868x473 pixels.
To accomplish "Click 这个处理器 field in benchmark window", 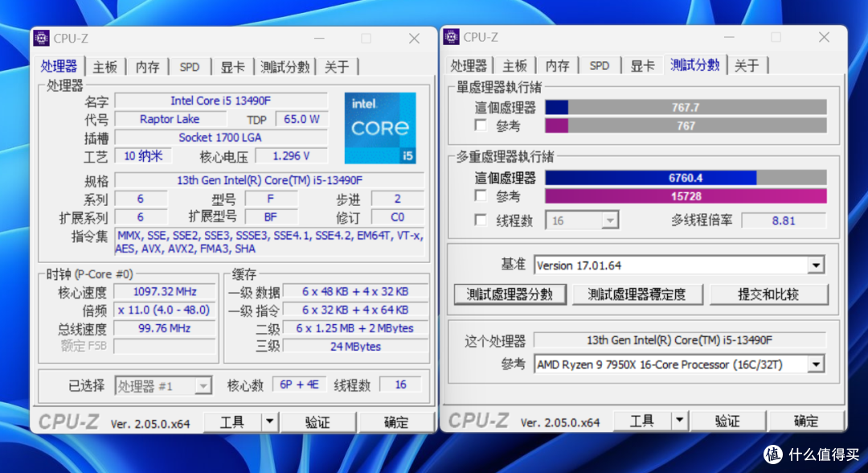I will click(680, 340).
